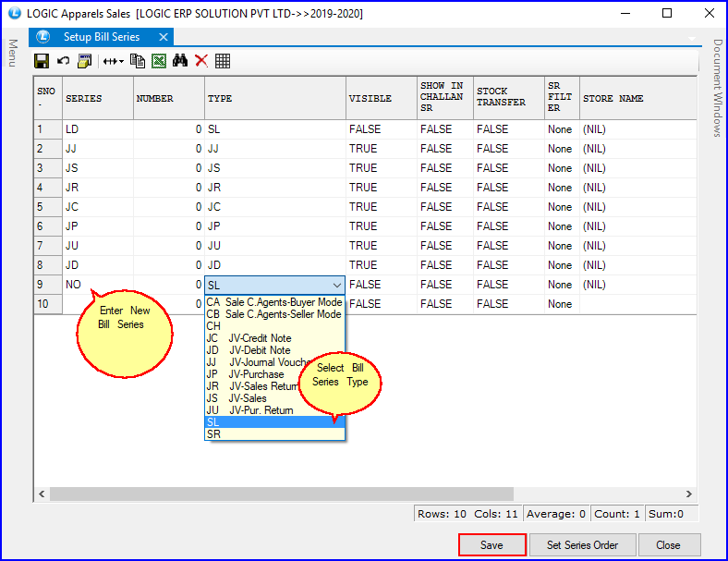This screenshot has width=728, height=561.
Task: Choose CH option from type list
Action: pos(274,326)
